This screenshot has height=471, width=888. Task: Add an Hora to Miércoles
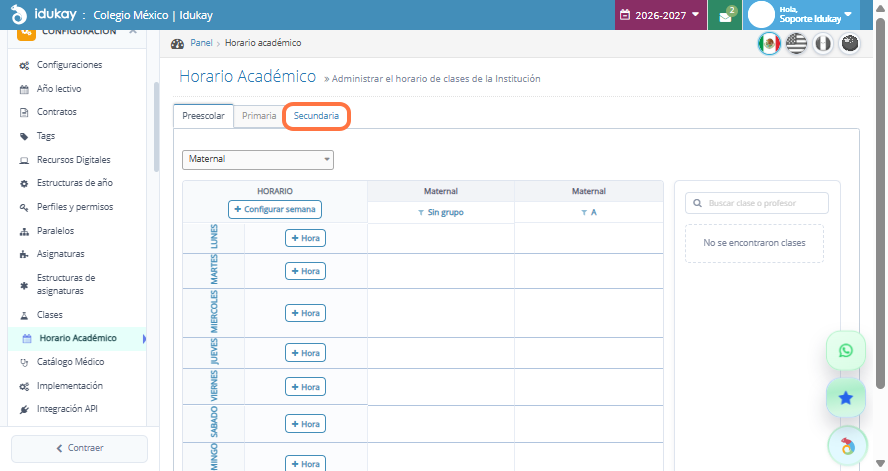point(305,313)
